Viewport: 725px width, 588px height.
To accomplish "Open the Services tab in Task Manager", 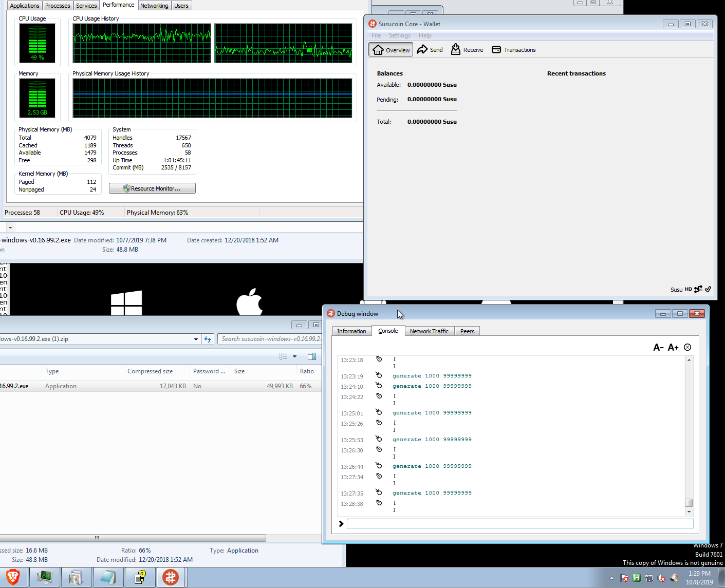I will point(86,6).
